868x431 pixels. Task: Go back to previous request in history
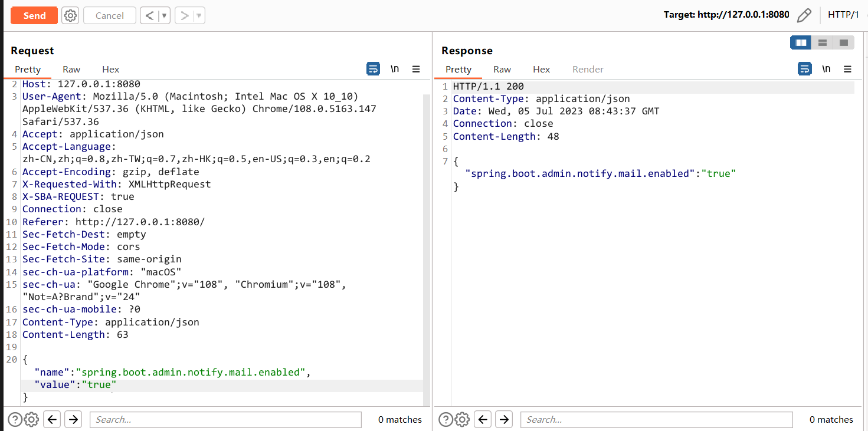[149, 15]
